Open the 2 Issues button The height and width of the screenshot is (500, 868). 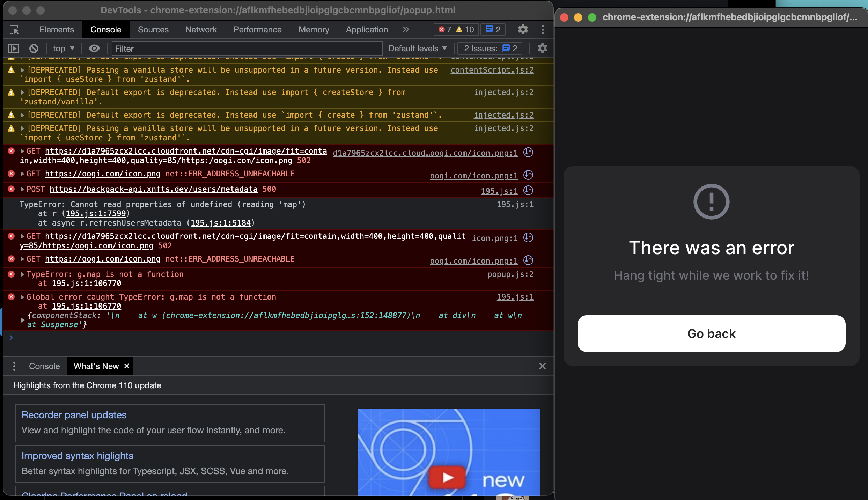click(490, 49)
